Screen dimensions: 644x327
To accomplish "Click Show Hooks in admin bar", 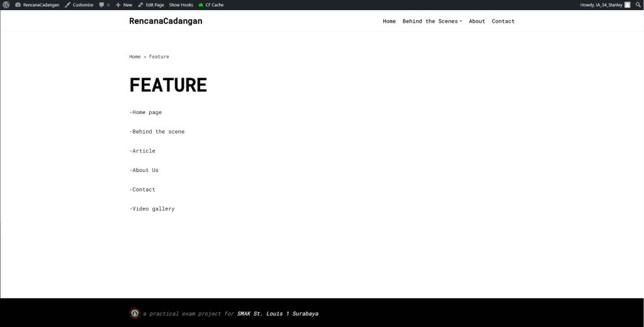I will pos(181,4).
